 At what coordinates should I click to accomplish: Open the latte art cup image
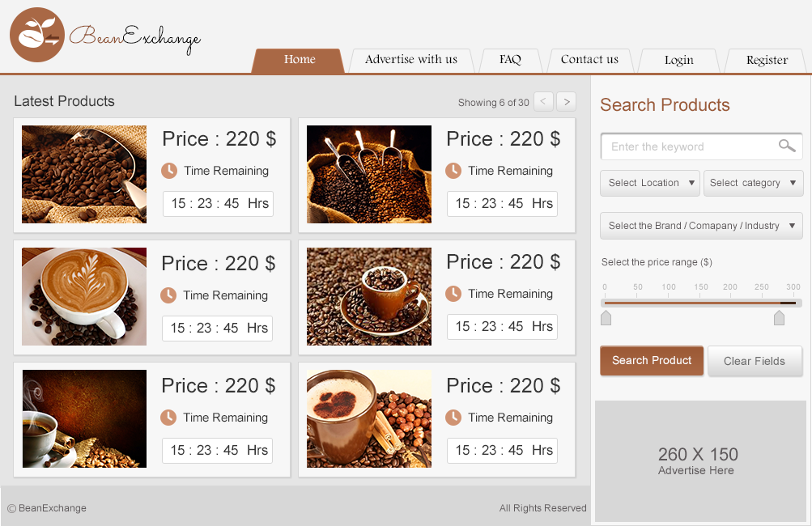[84, 297]
